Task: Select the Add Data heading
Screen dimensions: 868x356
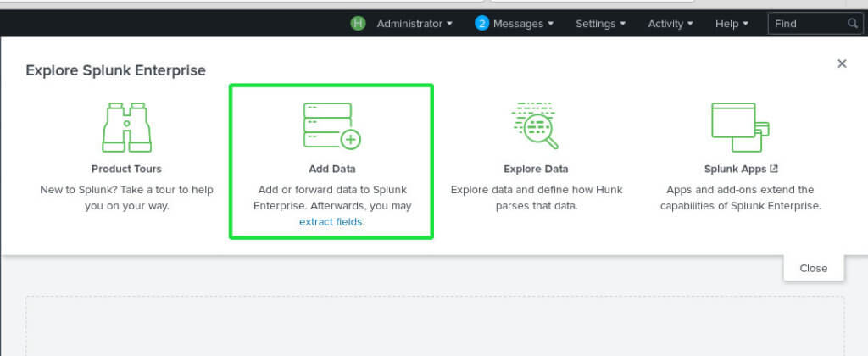Action: 331,169
